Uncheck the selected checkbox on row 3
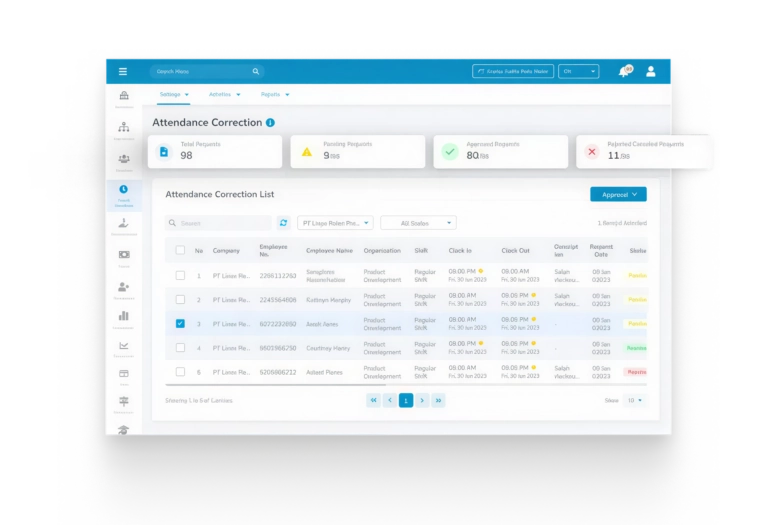 click(180, 323)
